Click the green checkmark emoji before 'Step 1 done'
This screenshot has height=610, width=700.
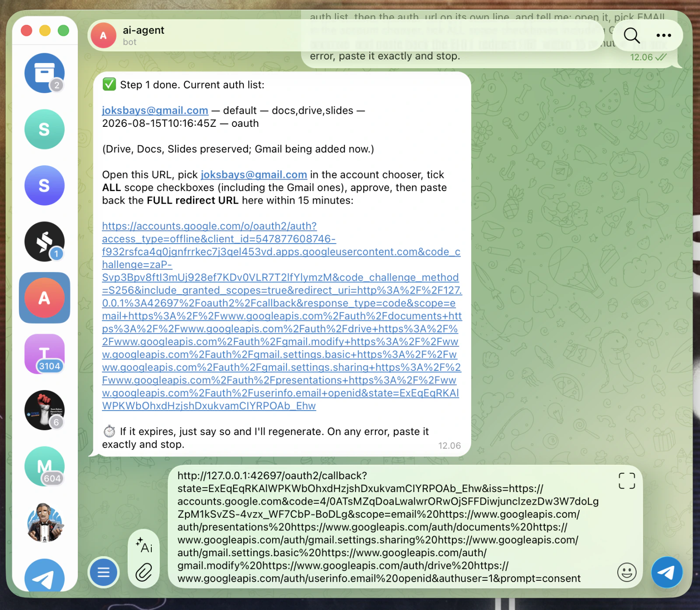109,84
